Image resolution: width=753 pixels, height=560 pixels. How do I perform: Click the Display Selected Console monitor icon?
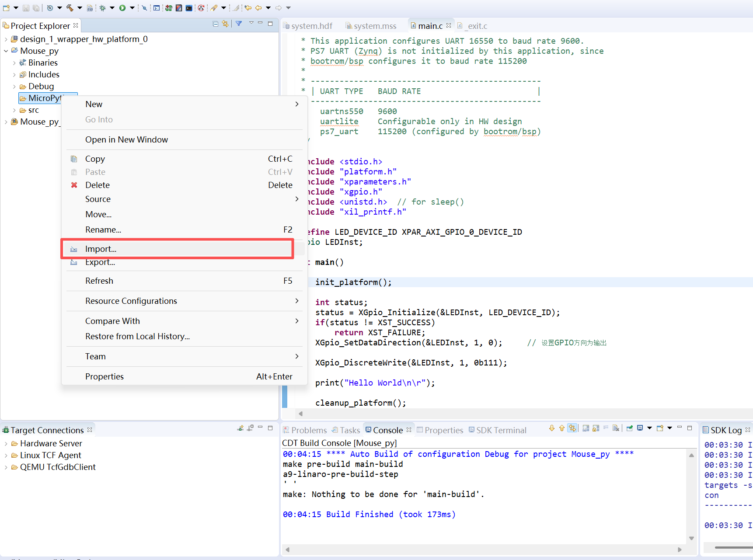[x=640, y=428]
